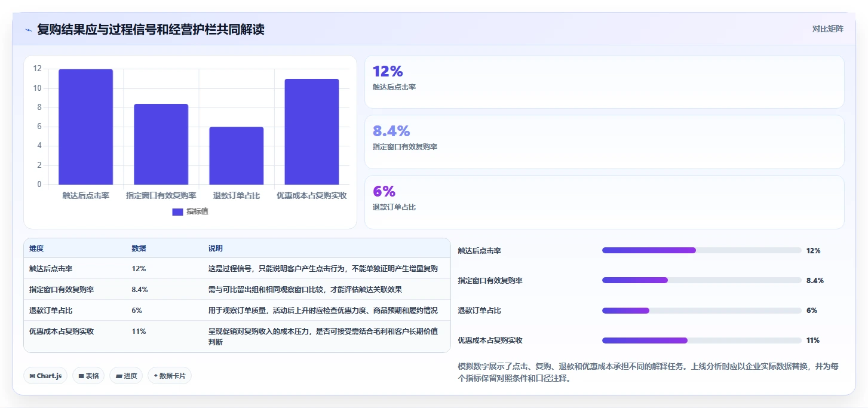The height and width of the screenshot is (408, 868).
Task: Click the 12% data card value
Action: (388, 71)
